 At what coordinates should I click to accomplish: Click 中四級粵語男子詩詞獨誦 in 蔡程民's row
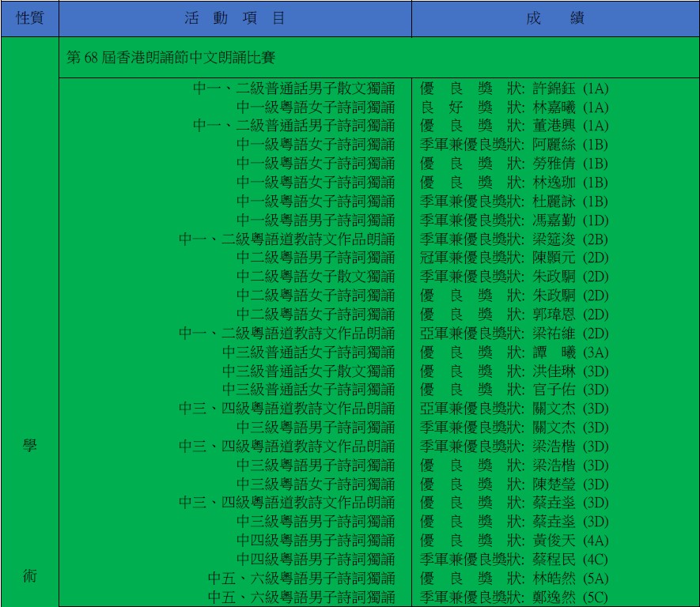(316, 560)
